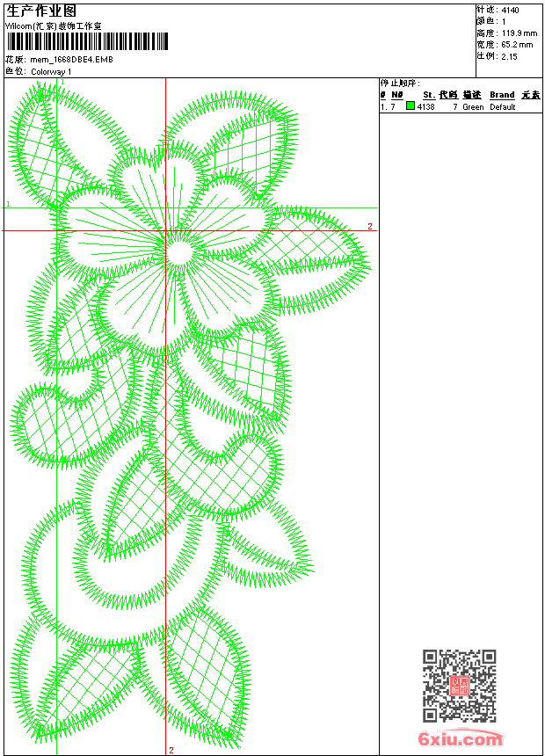Image resolution: width=545 pixels, height=756 pixels.
Task: Click the barcode under the Wilcom title
Action: 69,41
